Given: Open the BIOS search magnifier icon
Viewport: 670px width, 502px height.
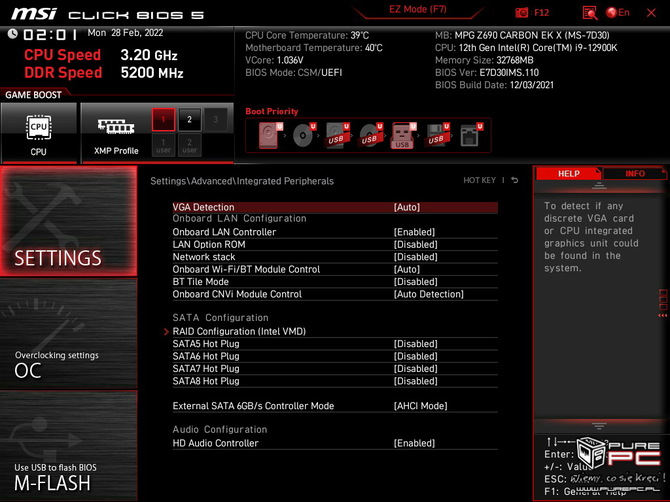Looking at the screenshot, I should coord(590,13).
